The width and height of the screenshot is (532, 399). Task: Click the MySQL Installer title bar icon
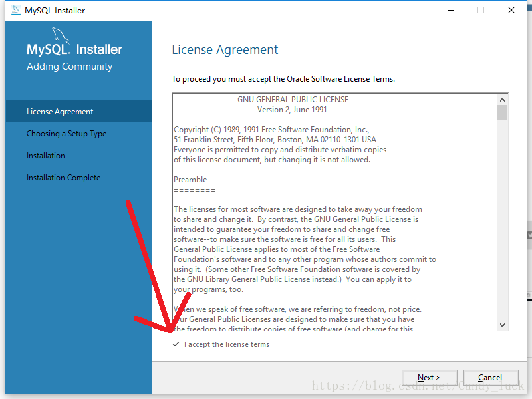16,10
